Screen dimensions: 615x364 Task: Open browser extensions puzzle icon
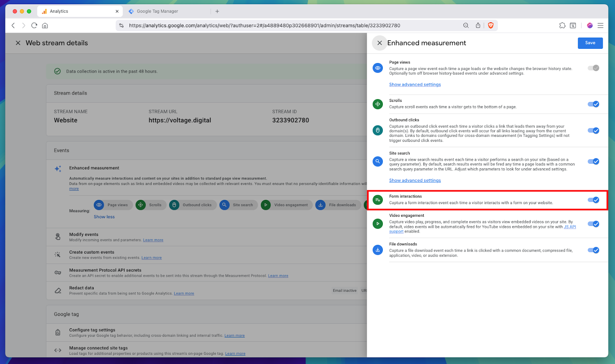tap(562, 25)
